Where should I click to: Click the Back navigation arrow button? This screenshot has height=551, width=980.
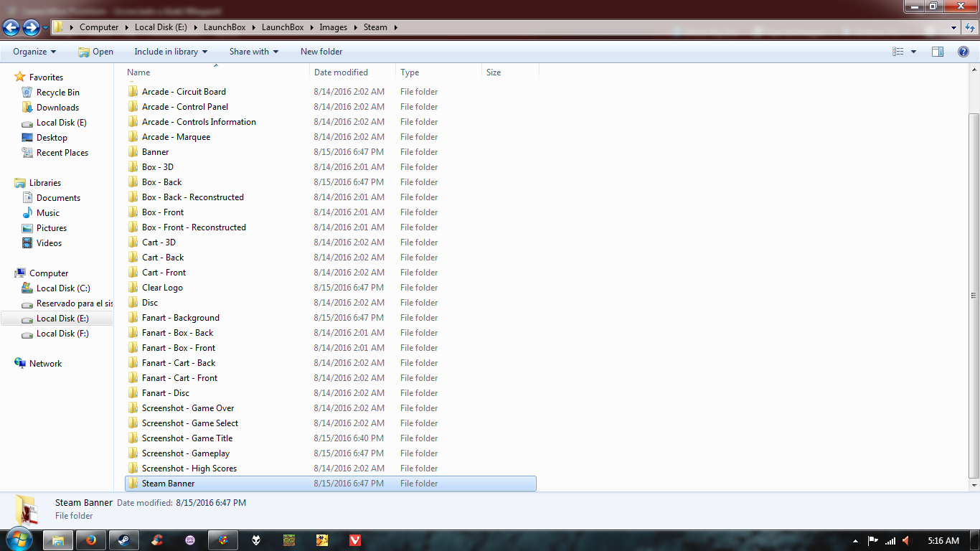(x=11, y=27)
